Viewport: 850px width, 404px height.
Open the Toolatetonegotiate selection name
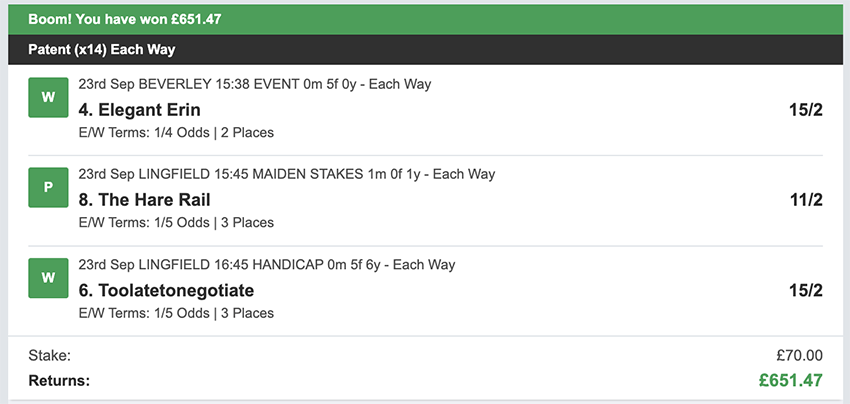click(x=166, y=290)
